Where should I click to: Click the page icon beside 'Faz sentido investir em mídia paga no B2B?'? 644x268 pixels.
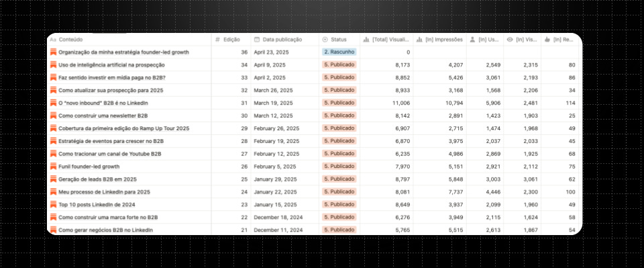[53, 78]
